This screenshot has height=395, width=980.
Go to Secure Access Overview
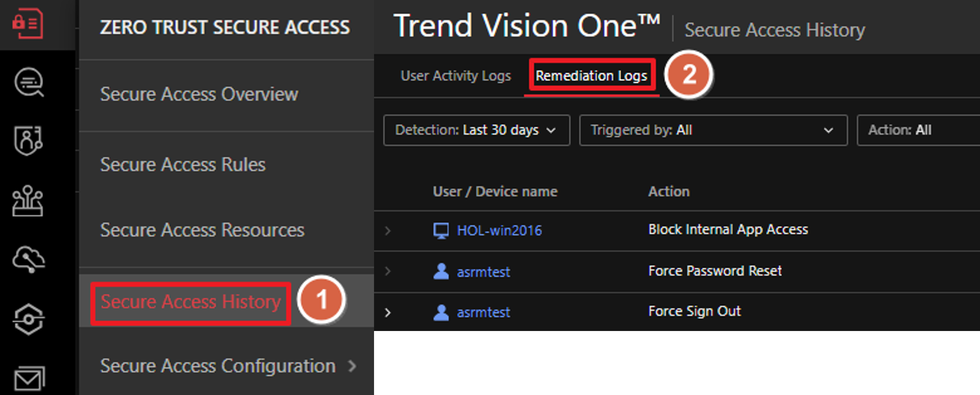(199, 94)
